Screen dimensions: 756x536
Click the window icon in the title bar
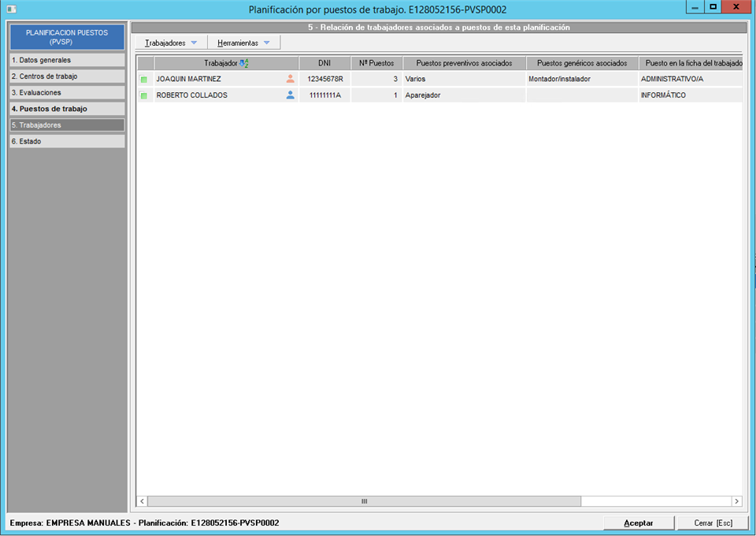click(x=11, y=9)
